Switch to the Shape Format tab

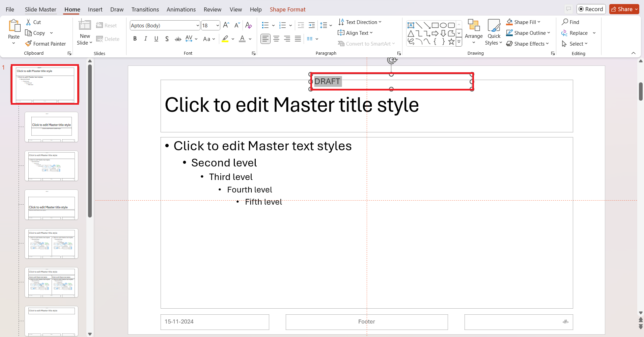(x=287, y=9)
